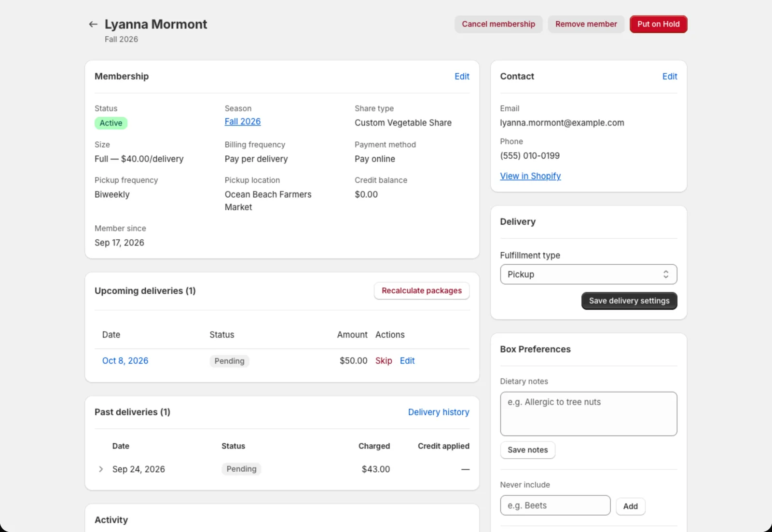Click the email lyanna.mormont@example.com
The image size is (772, 532).
coord(562,123)
